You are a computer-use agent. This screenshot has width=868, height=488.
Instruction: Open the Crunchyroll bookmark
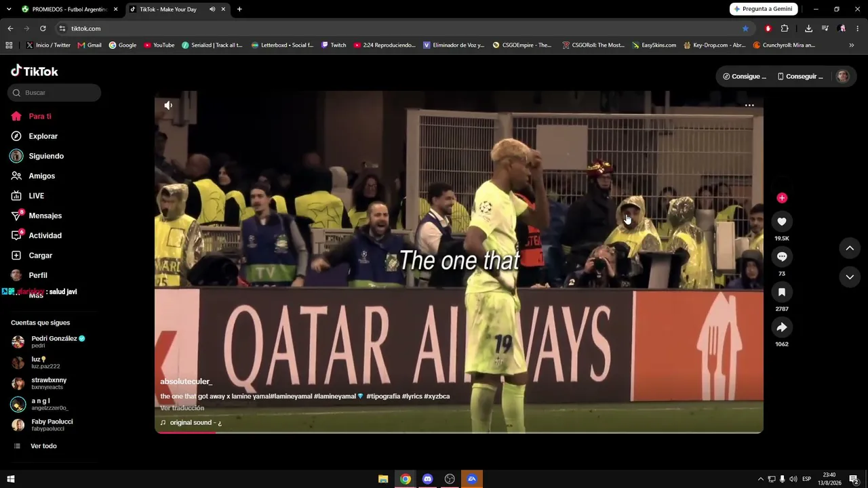tap(784, 45)
